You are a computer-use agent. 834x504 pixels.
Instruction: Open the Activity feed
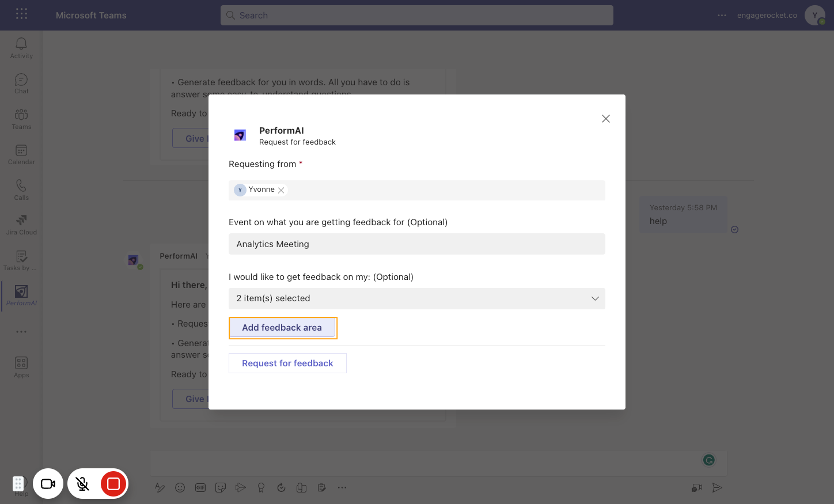pos(21,48)
